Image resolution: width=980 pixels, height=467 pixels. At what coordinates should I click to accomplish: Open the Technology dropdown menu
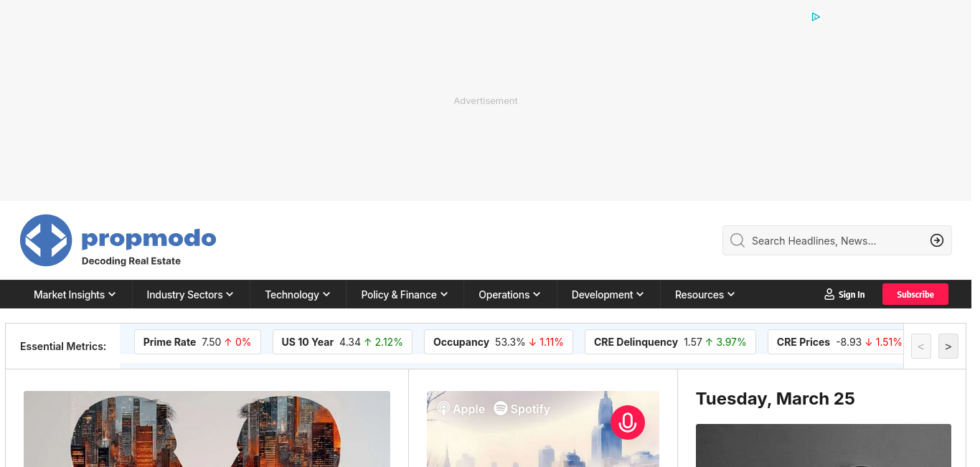point(297,295)
